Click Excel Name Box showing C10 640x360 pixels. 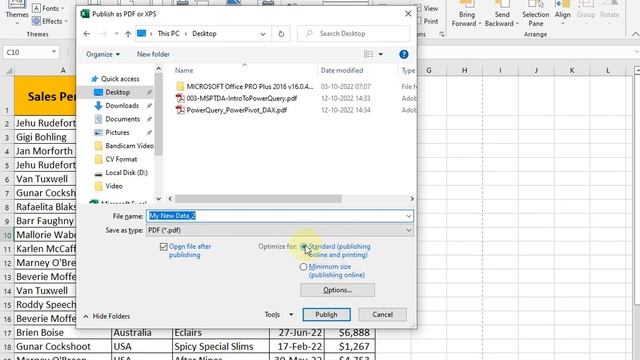pyautogui.click(x=31, y=52)
